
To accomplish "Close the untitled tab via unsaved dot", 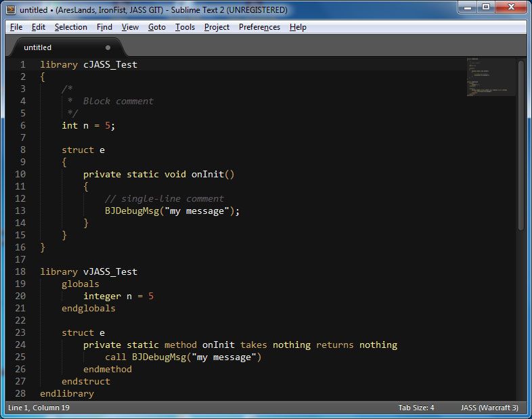I will point(108,47).
